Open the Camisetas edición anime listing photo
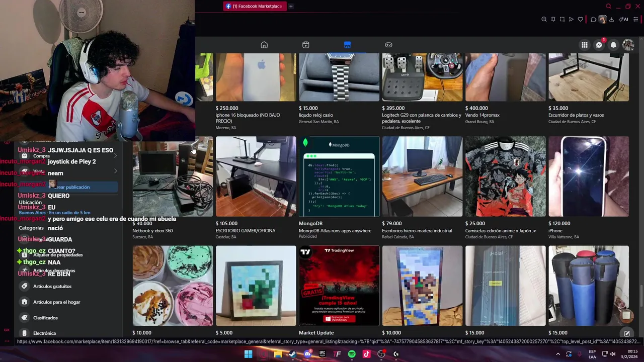The width and height of the screenshot is (644, 362). tap(505, 176)
